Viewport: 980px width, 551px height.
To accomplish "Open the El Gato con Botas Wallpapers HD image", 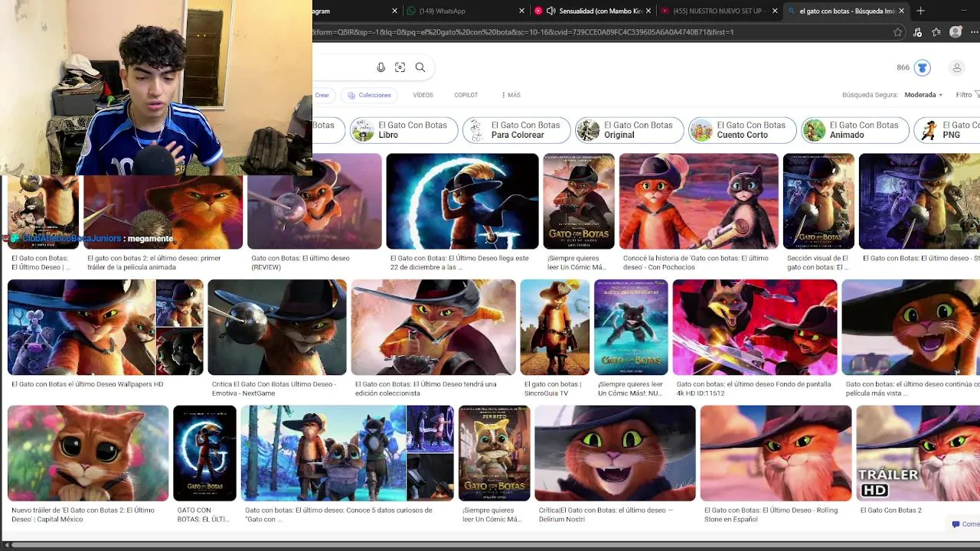I will [106, 328].
